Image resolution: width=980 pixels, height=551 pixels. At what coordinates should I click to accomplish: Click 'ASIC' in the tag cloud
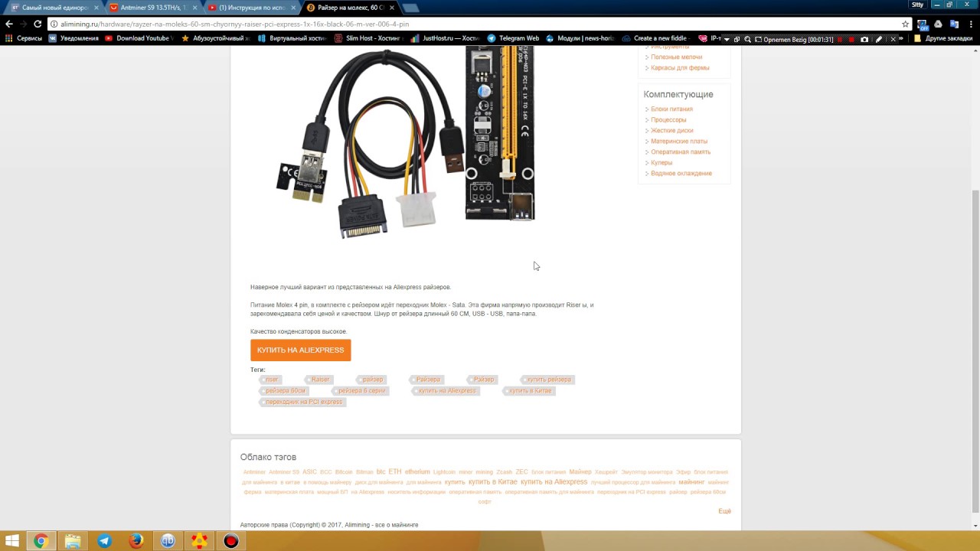point(309,472)
